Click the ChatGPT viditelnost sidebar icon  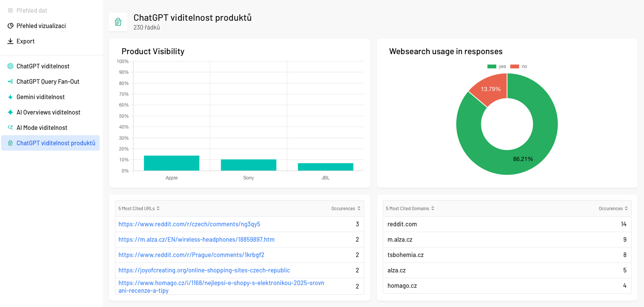10,66
